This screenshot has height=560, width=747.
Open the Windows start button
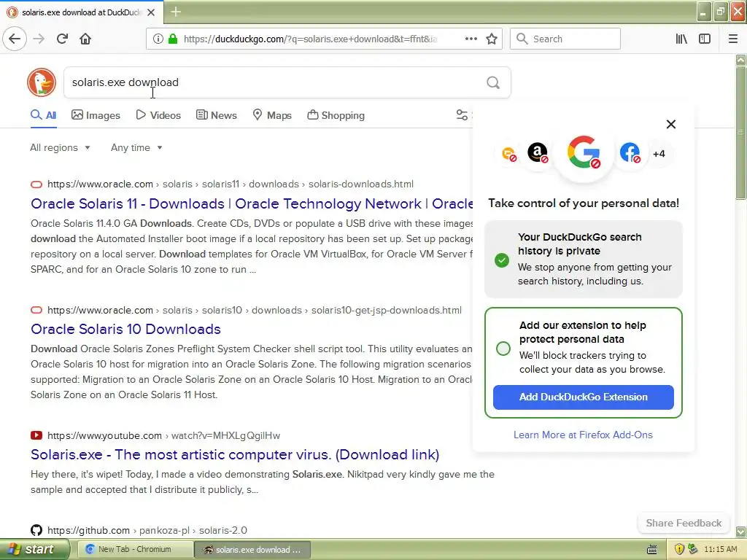point(34,549)
